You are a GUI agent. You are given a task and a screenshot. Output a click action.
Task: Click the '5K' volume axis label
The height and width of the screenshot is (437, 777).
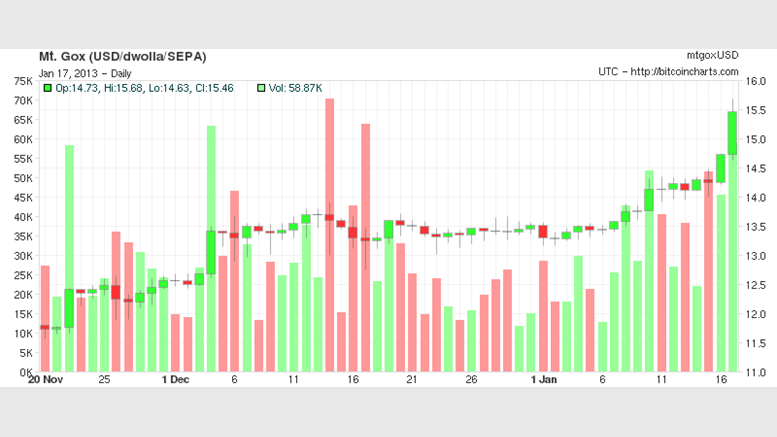pos(26,353)
